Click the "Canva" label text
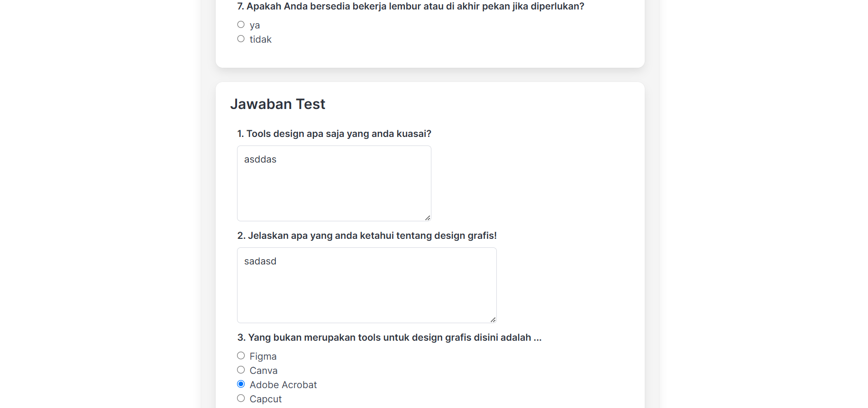868x408 pixels. pyautogui.click(x=264, y=371)
